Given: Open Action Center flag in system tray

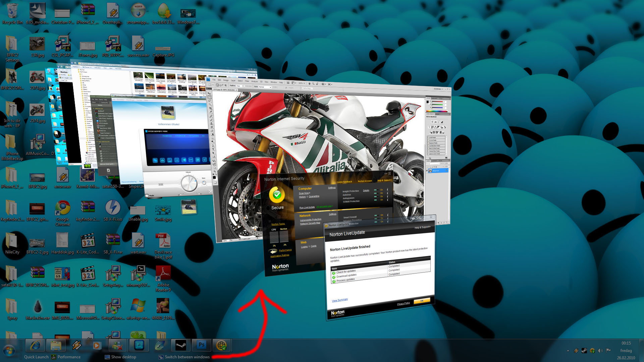Looking at the screenshot, I should click(x=608, y=351).
